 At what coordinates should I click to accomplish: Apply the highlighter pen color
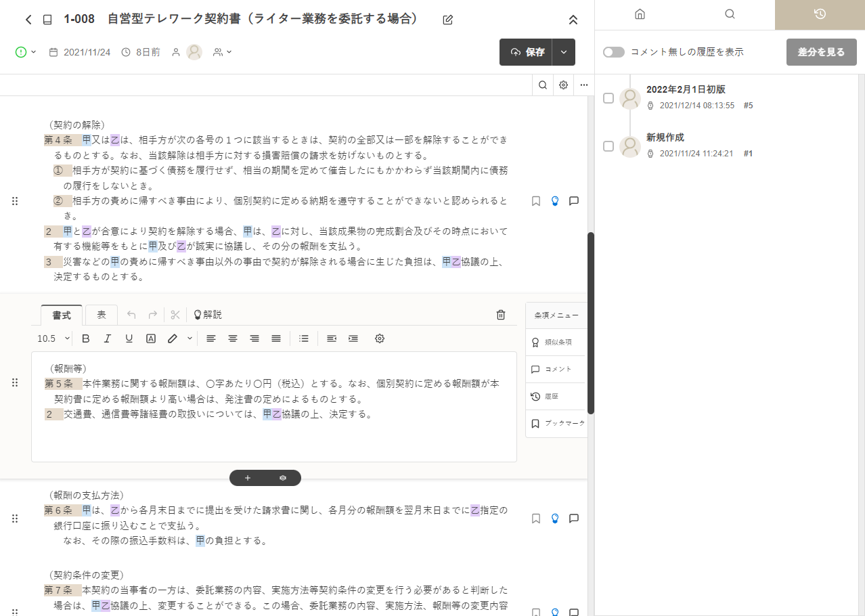coord(173,338)
